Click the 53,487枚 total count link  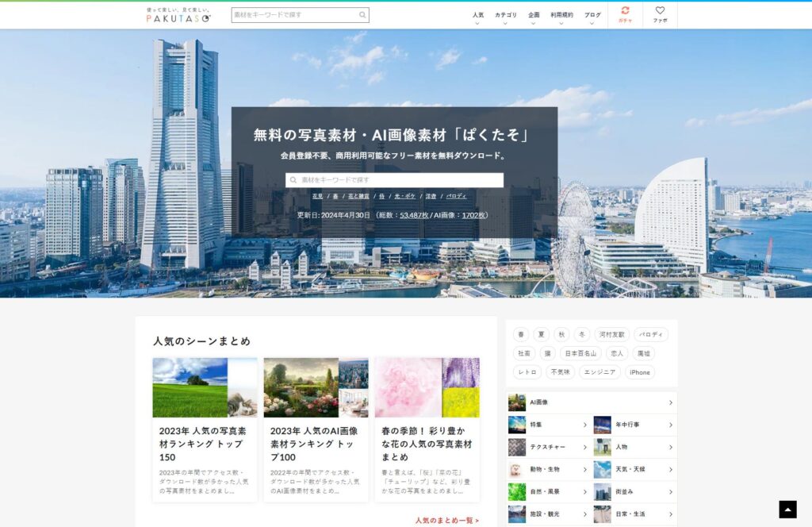[x=414, y=215]
